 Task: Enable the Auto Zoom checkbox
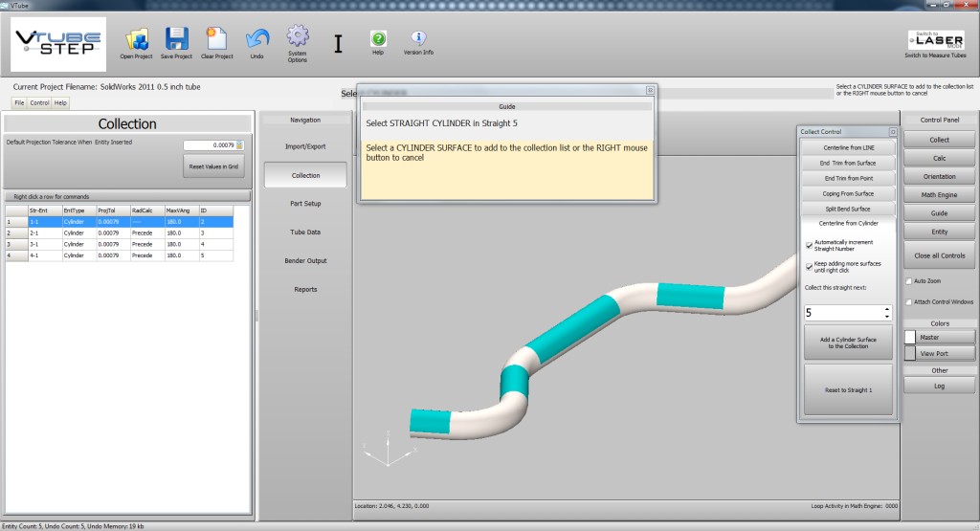pos(909,281)
